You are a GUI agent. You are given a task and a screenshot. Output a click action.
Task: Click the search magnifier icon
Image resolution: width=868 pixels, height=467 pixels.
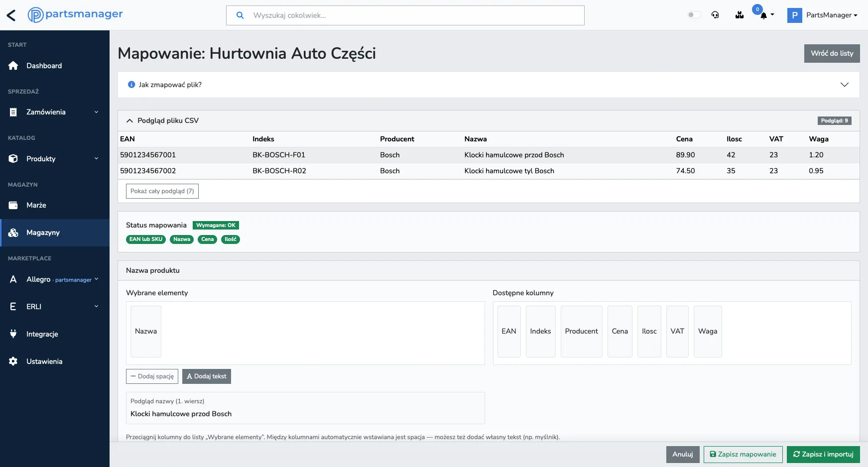coord(240,15)
